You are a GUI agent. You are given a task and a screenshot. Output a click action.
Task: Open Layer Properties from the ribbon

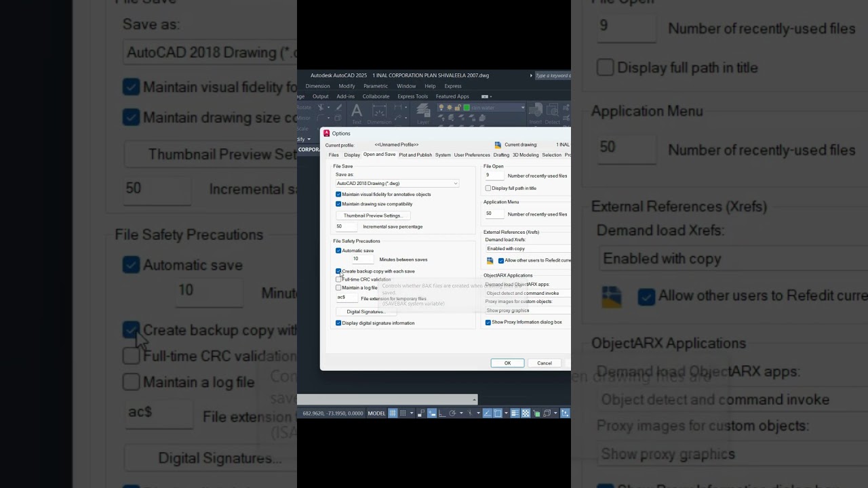(423, 113)
